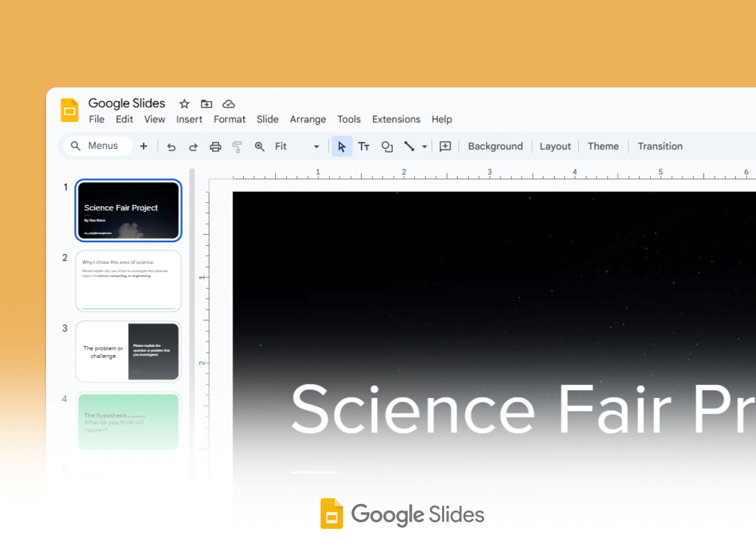Activate the Paint format tool
This screenshot has width=756, height=560.
[x=237, y=146]
